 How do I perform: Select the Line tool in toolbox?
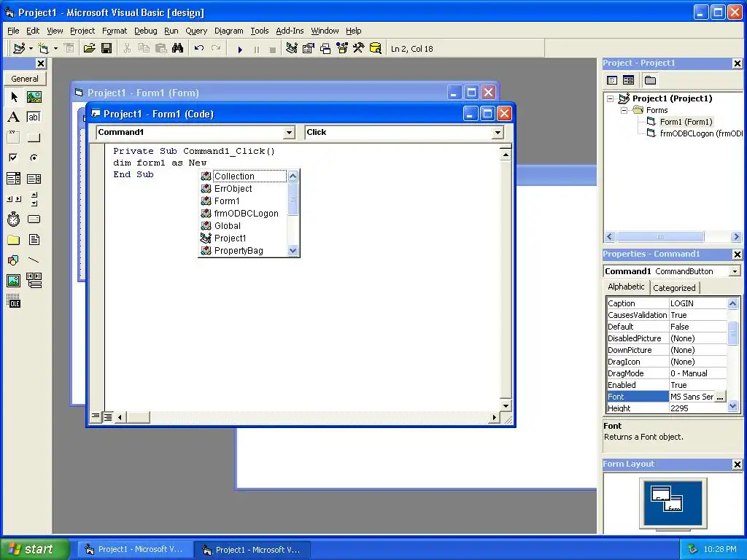34,260
